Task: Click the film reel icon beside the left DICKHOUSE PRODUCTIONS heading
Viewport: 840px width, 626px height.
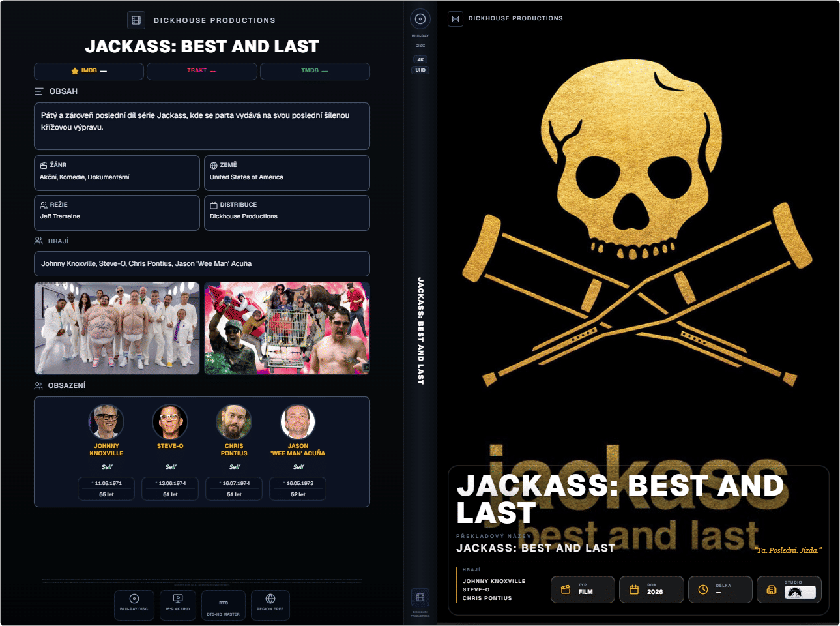Action: (x=136, y=20)
